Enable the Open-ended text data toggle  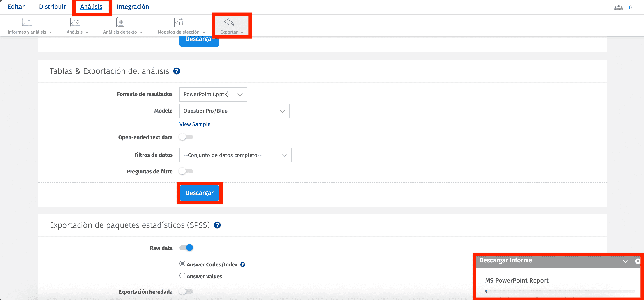point(186,137)
